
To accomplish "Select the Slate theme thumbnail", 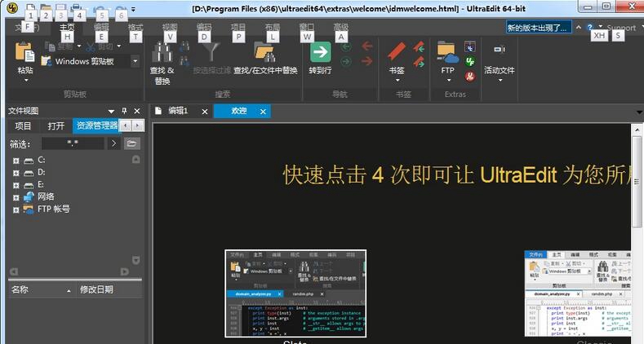I will pos(295,293).
